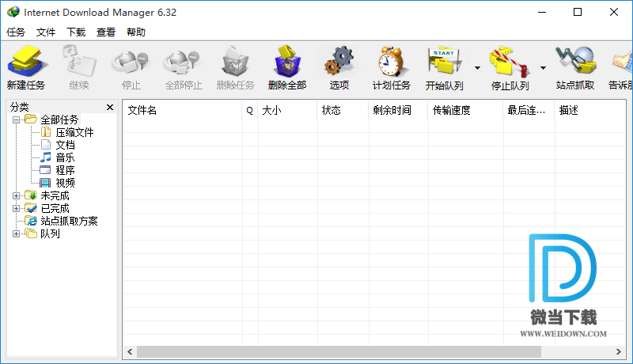Sort by 剩余时间 column header
633x364 pixels.
[x=398, y=110]
